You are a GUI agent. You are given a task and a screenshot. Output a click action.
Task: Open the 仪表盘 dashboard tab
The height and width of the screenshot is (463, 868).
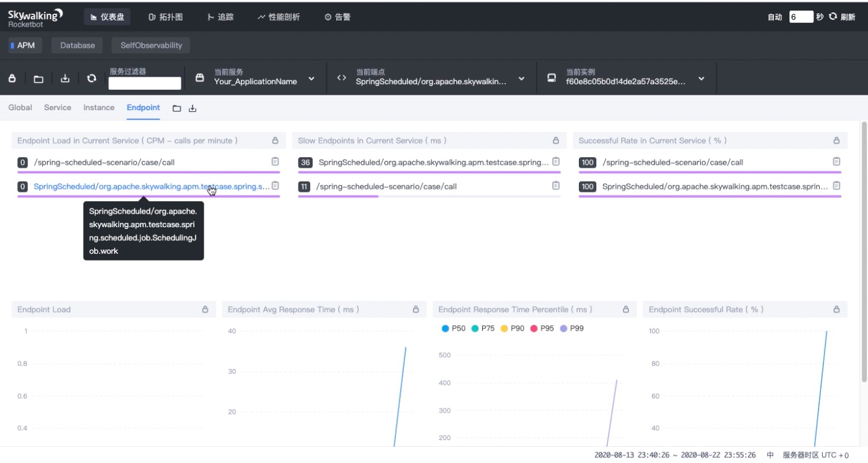click(107, 17)
